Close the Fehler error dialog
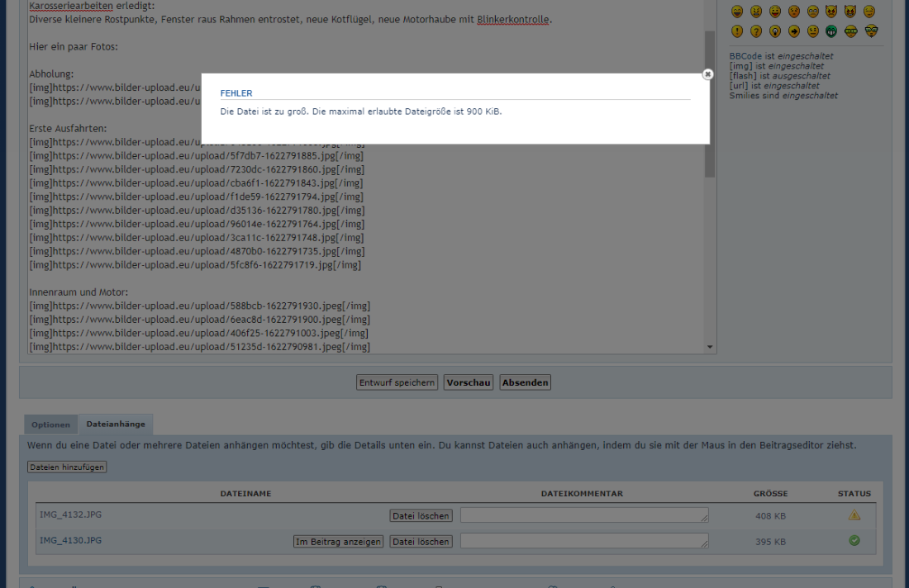Viewport: 909px width, 588px height. (x=707, y=74)
